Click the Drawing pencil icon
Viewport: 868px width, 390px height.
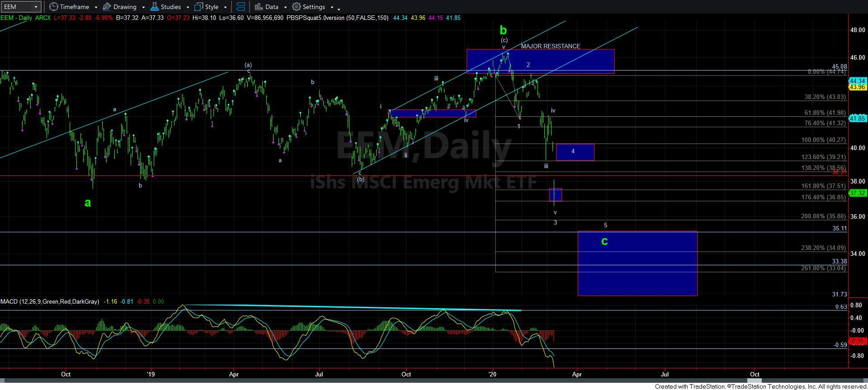click(107, 7)
